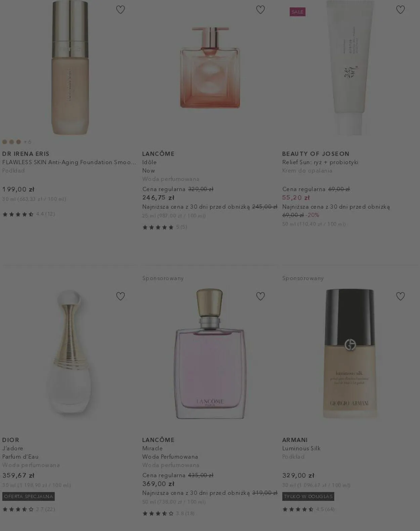Open the OFERTA SPECJALNA badge on Dior

pos(29,496)
